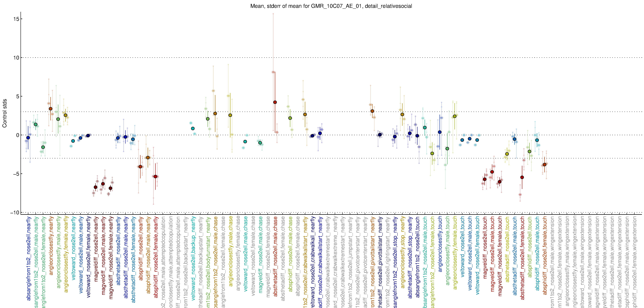Select label absphidiff_nose2ell,female,nearfly

(x=156, y=257)
